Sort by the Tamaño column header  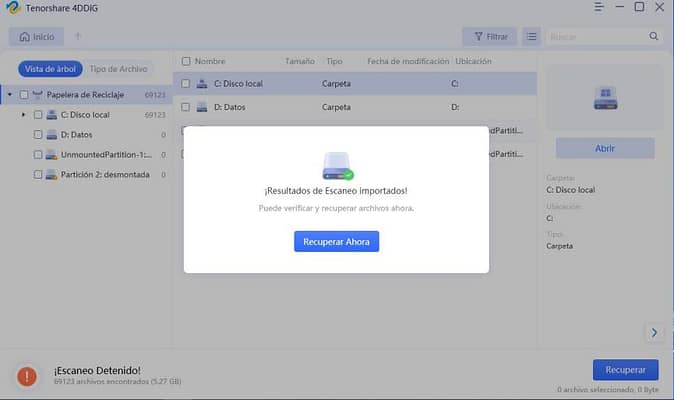(300, 61)
